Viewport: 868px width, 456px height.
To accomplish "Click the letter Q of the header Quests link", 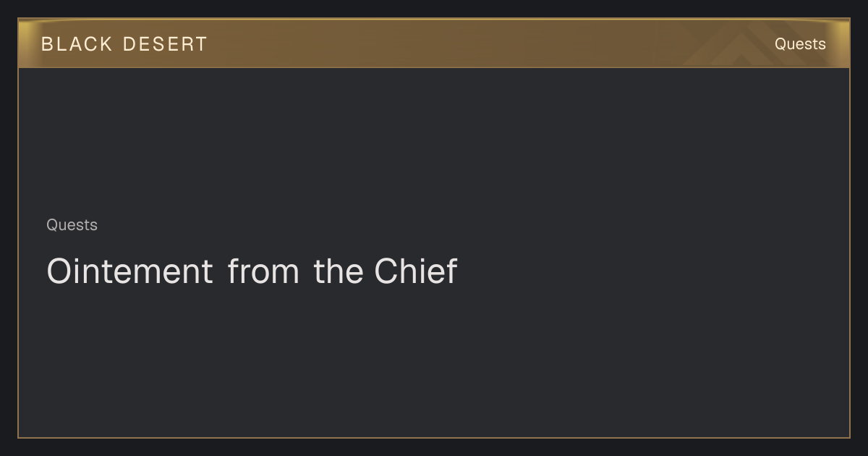I will [780, 44].
